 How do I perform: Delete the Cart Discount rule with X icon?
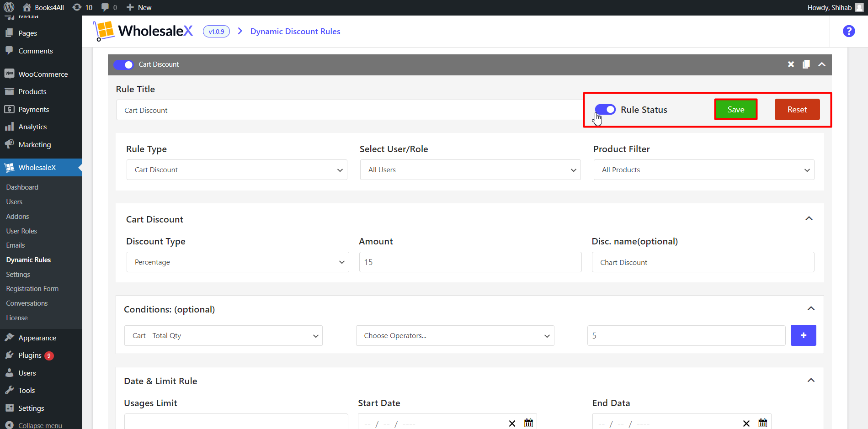point(791,64)
